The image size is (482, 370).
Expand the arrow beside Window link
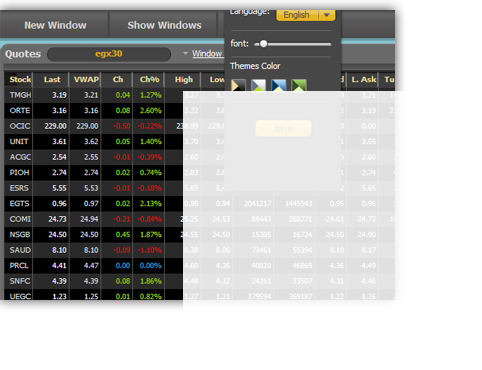pyautogui.click(x=185, y=53)
